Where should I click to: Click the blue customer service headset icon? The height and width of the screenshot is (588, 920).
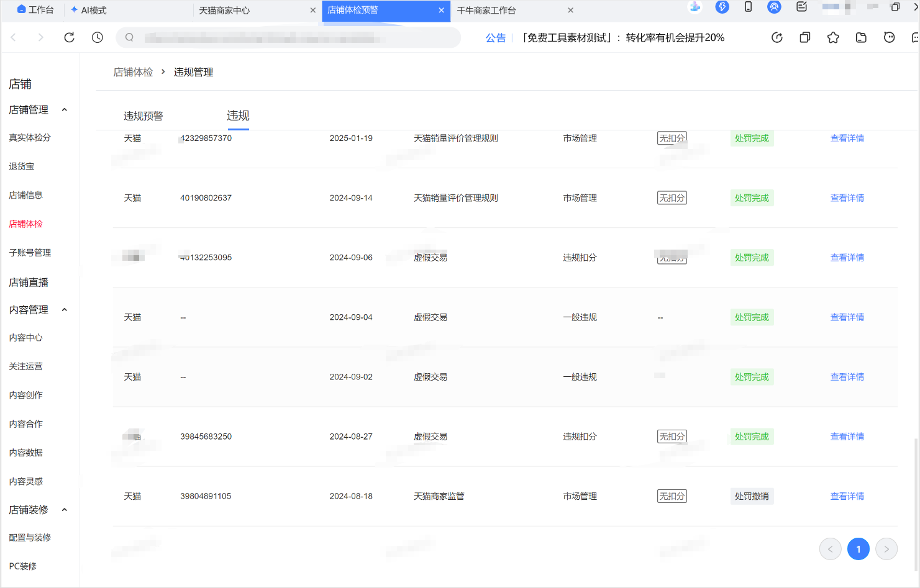pyautogui.click(x=774, y=7)
